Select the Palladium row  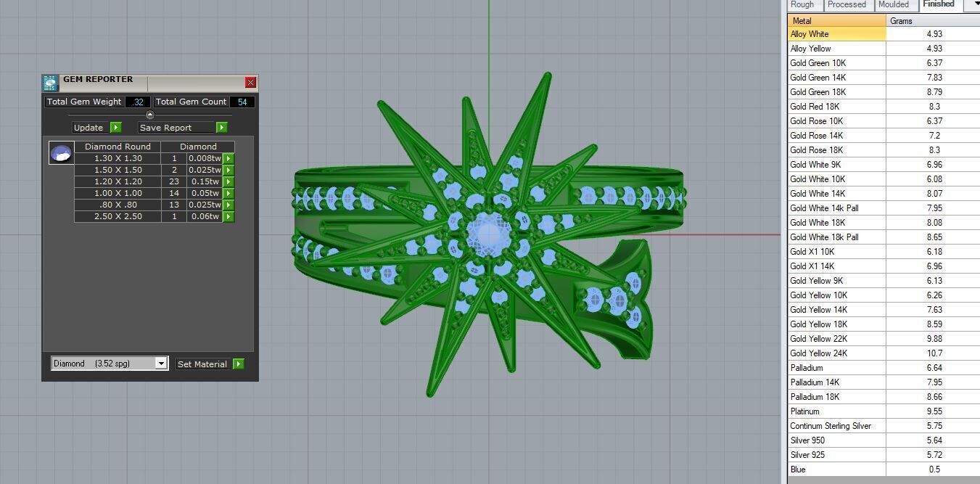(884, 368)
